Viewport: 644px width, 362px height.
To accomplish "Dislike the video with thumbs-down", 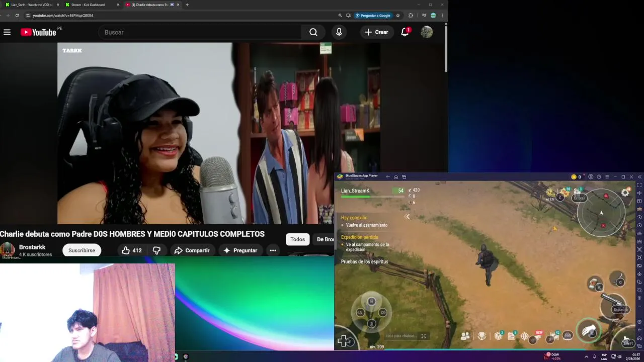I will [x=156, y=250].
